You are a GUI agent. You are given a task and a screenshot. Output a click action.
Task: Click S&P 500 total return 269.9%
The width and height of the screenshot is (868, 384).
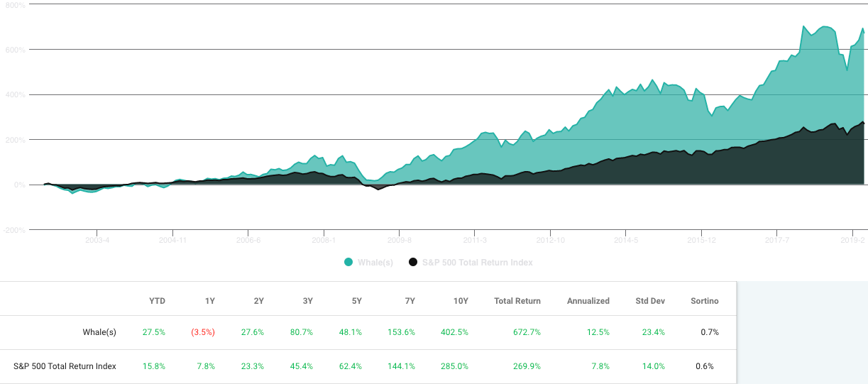pos(526,366)
